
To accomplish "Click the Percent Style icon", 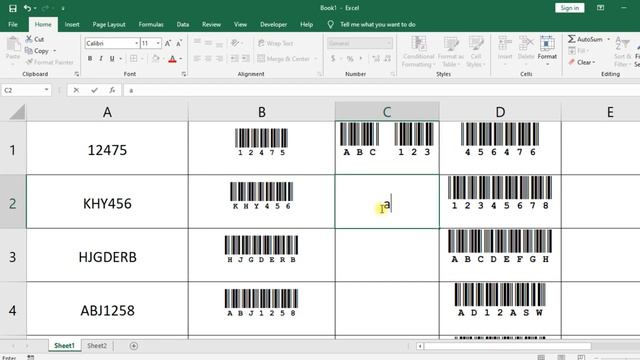I will point(350,59).
